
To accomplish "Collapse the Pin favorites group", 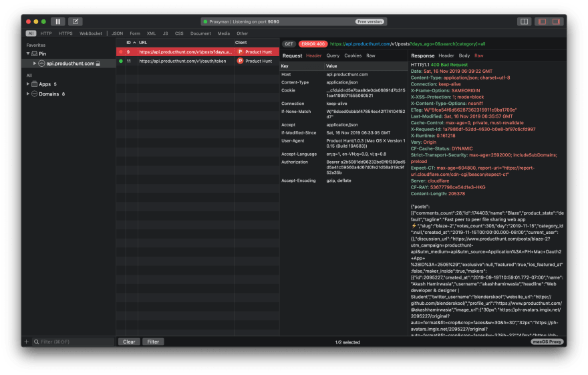I will tap(28, 53).
